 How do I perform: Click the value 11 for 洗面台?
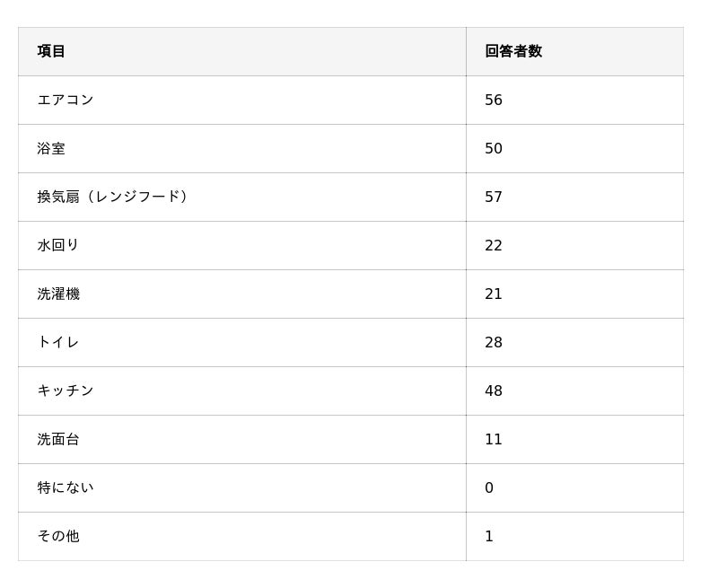(494, 439)
